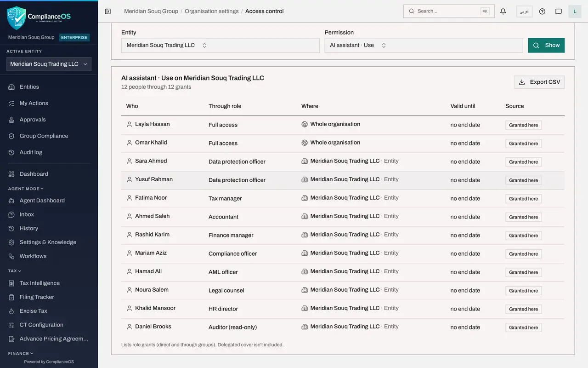Click the Show button
The width and height of the screenshot is (588, 368).
[x=546, y=46]
